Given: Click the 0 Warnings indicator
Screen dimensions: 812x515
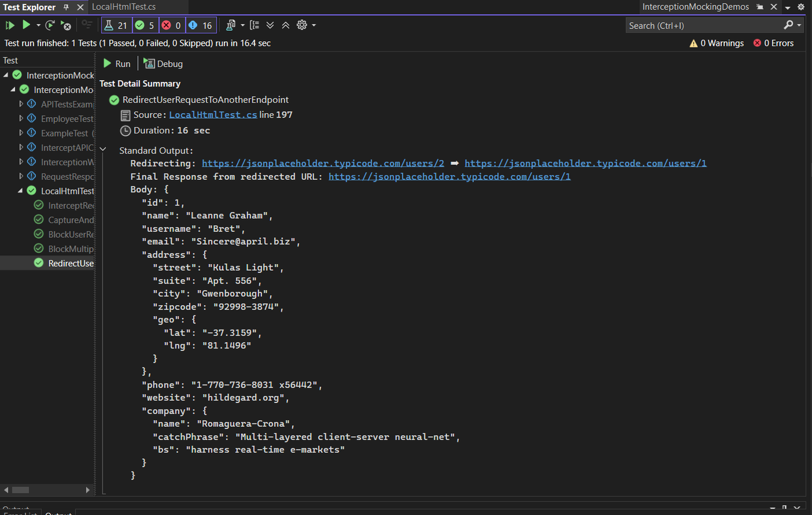Looking at the screenshot, I should click(x=716, y=43).
